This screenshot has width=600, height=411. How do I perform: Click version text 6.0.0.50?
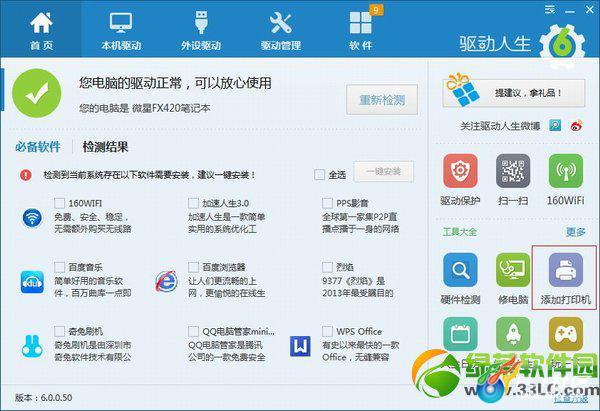pyautogui.click(x=44, y=398)
